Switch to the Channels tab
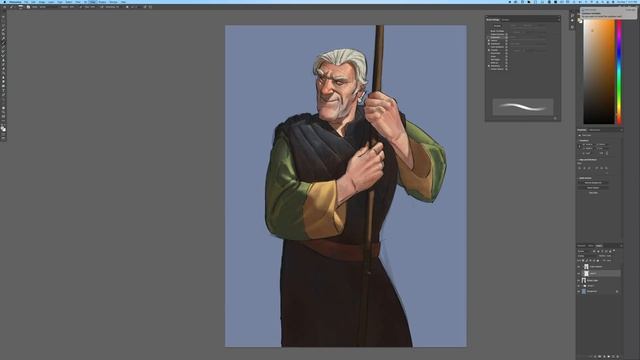The height and width of the screenshot is (360, 640). (x=581, y=246)
